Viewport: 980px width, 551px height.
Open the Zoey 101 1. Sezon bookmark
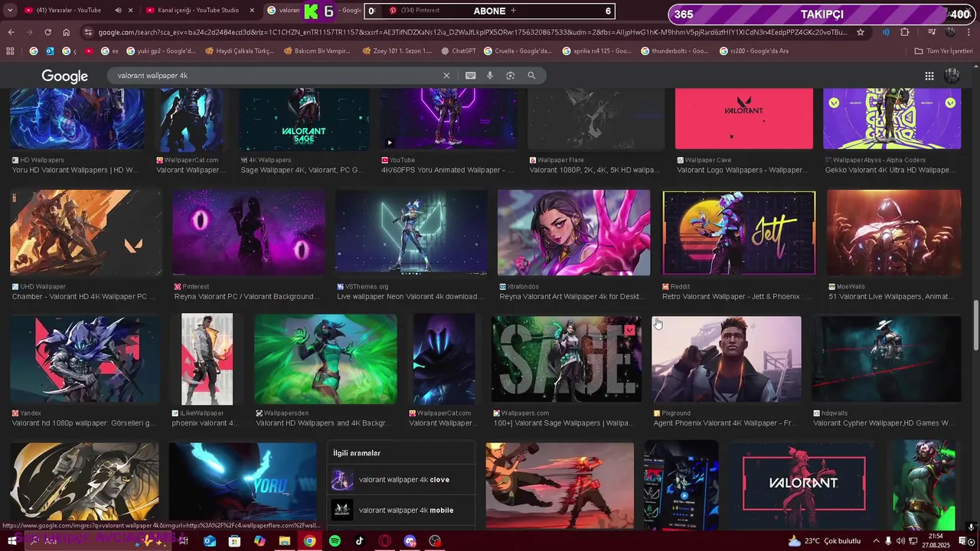point(397,51)
